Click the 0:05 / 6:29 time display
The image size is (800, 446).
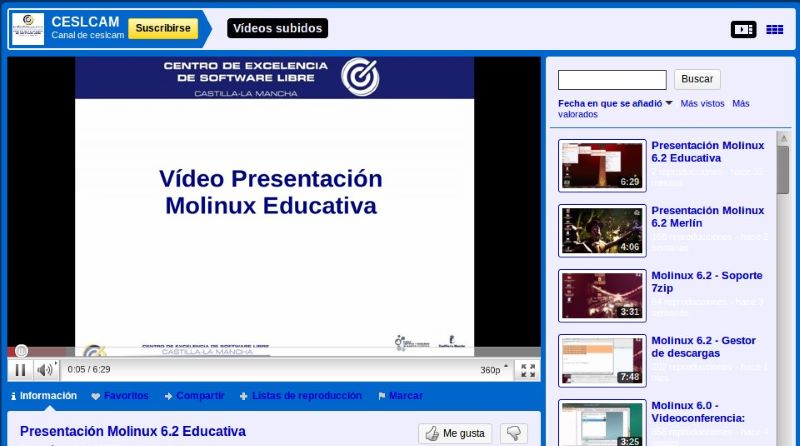pyautogui.click(x=89, y=369)
